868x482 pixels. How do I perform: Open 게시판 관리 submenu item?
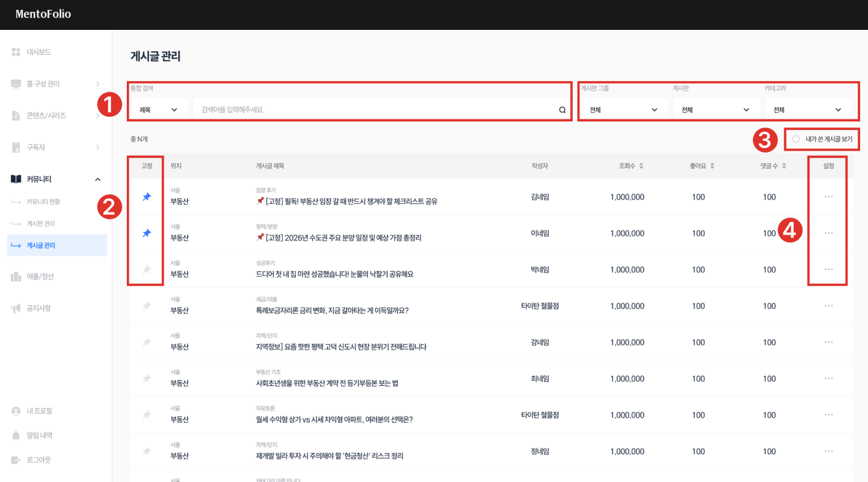(x=40, y=223)
